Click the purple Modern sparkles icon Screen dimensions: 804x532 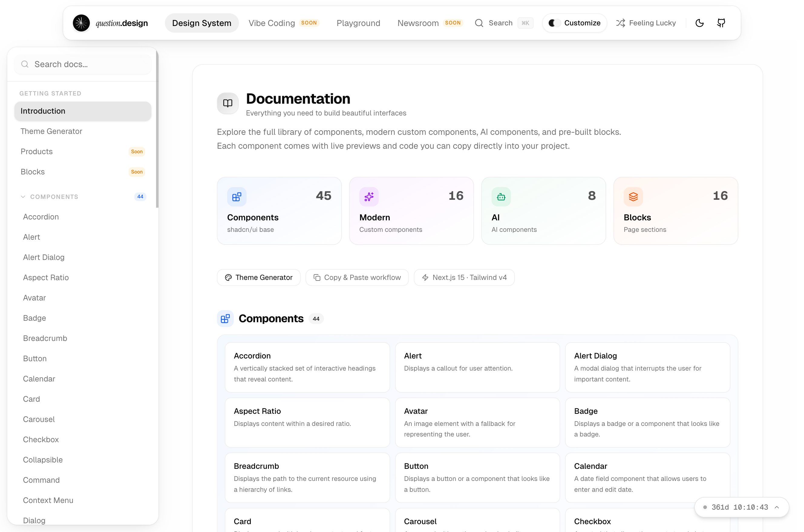click(x=369, y=197)
